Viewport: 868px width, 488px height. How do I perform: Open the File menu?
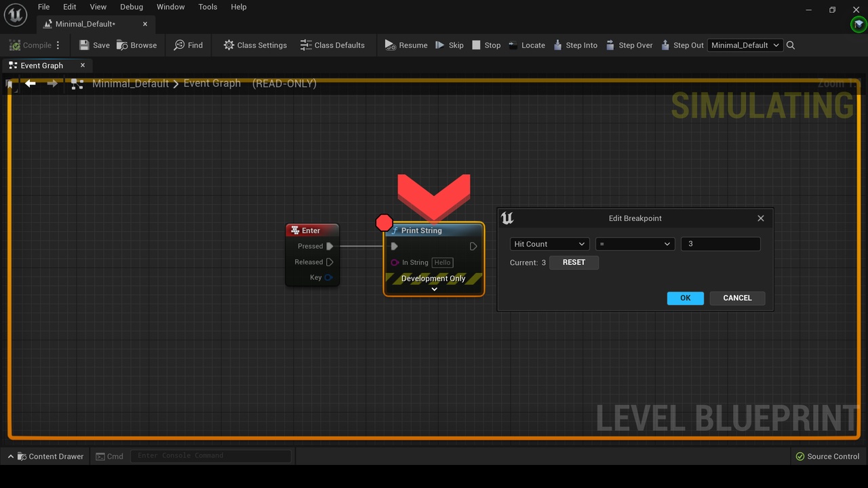43,7
